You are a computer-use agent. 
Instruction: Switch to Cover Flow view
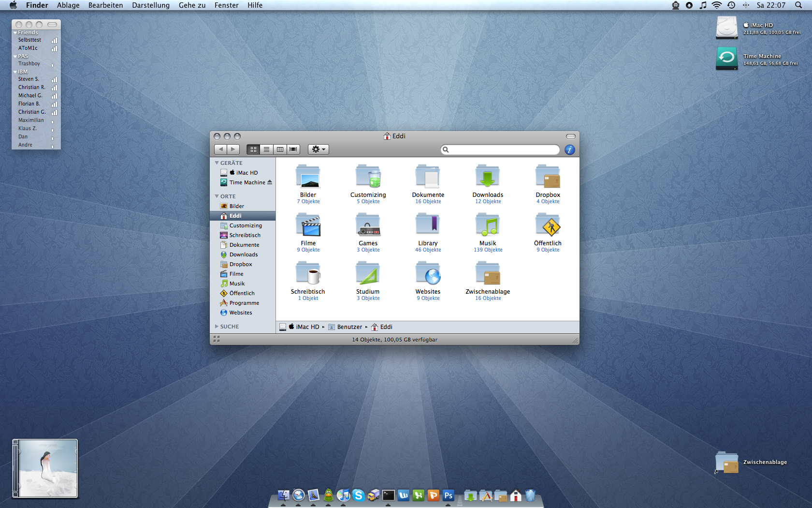pos(293,149)
